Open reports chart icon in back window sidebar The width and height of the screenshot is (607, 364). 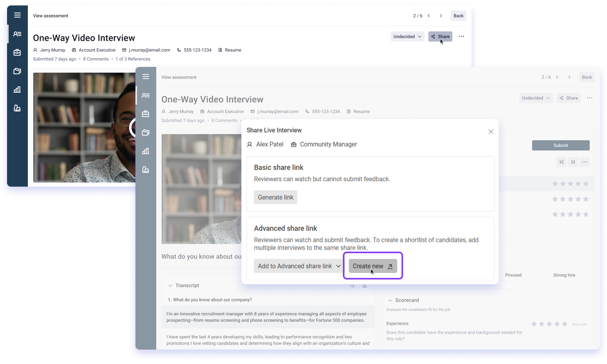click(x=17, y=89)
